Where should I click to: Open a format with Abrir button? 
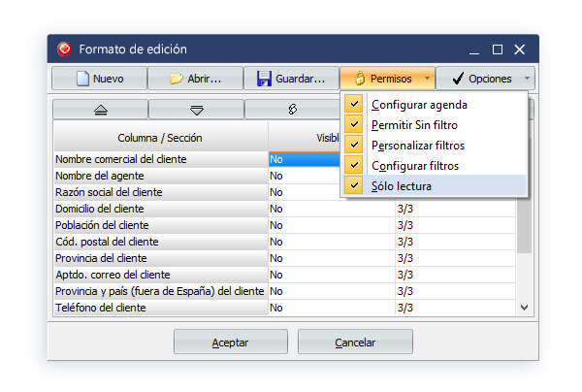pos(195,79)
